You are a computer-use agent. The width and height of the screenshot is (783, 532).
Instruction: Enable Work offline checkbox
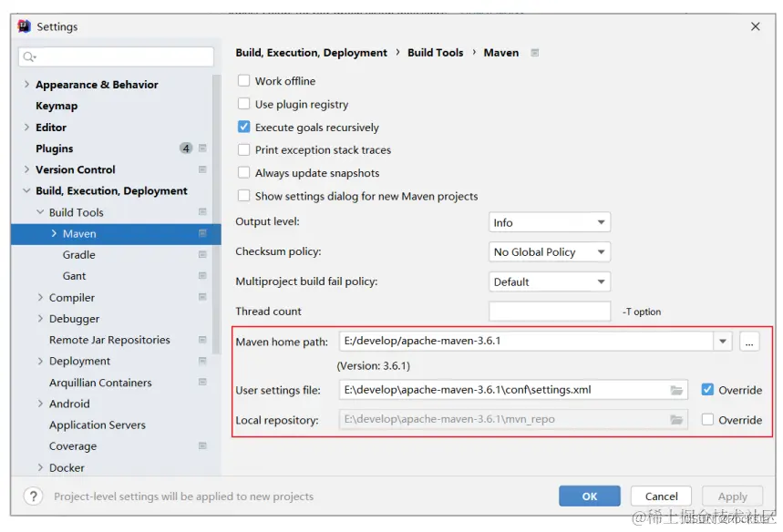point(243,81)
